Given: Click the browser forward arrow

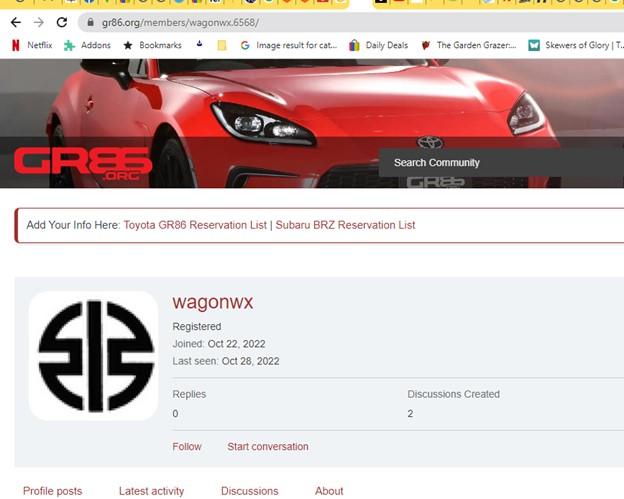Looking at the screenshot, I should (x=38, y=22).
